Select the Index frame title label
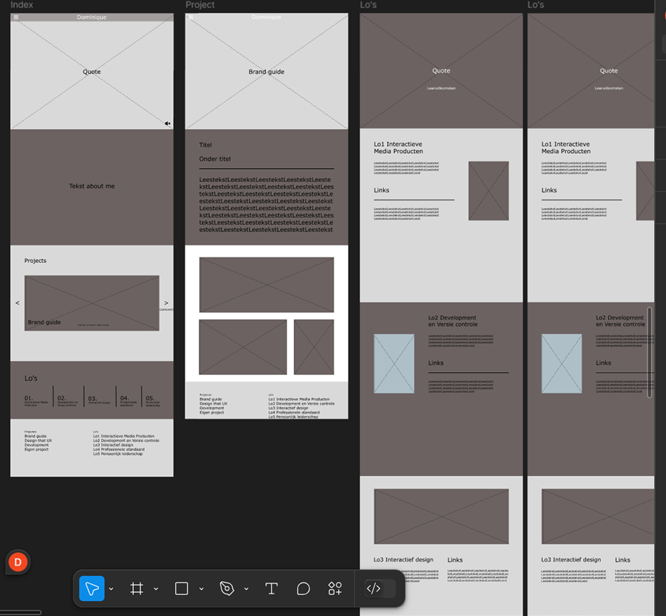 (21, 5)
